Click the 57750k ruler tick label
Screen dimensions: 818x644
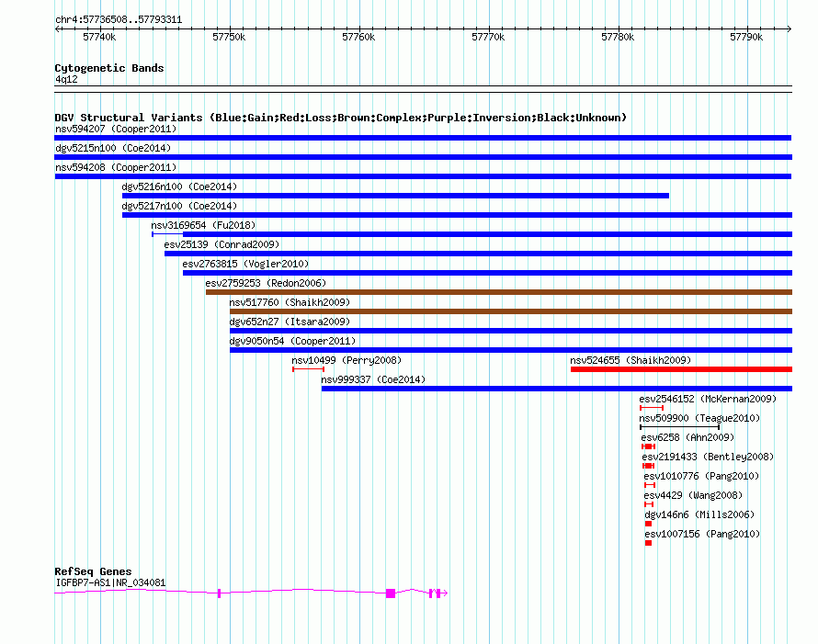(229, 37)
